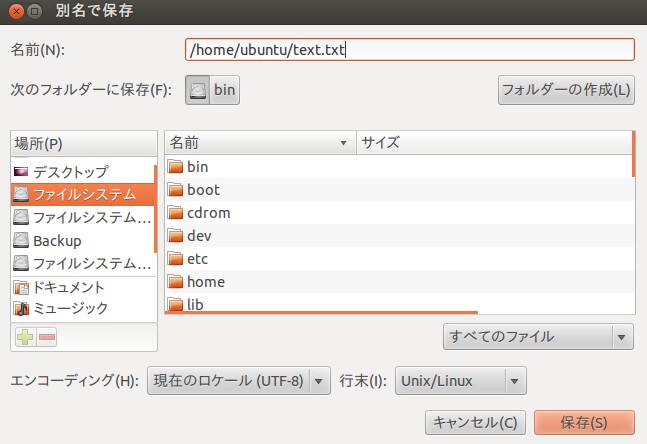Screen dimensions: 647x444
Task: Click the lib folder icon
Action: pos(175,305)
